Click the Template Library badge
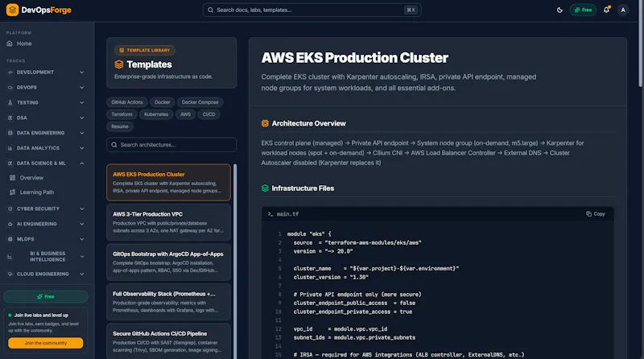The height and width of the screenshot is (359, 644). (x=145, y=50)
